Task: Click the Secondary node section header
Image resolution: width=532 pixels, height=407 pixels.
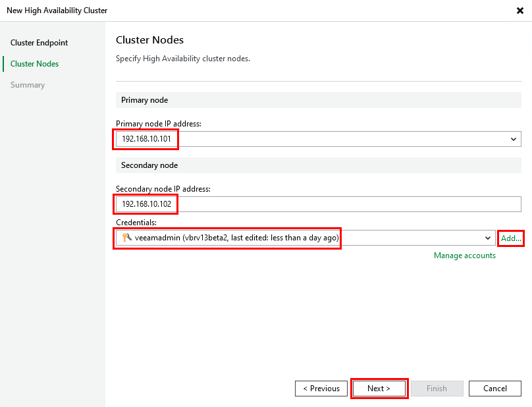Action: coord(149,165)
